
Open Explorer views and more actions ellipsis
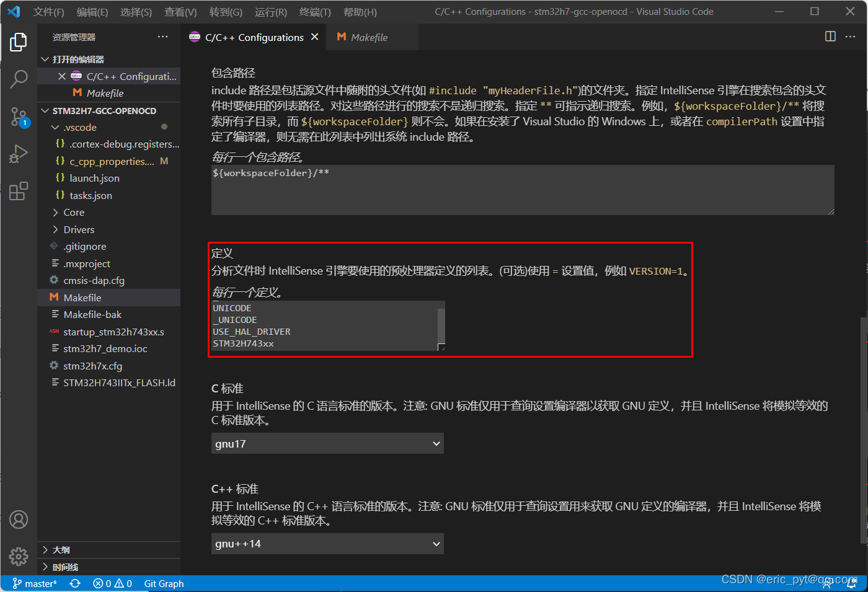pyautogui.click(x=162, y=37)
